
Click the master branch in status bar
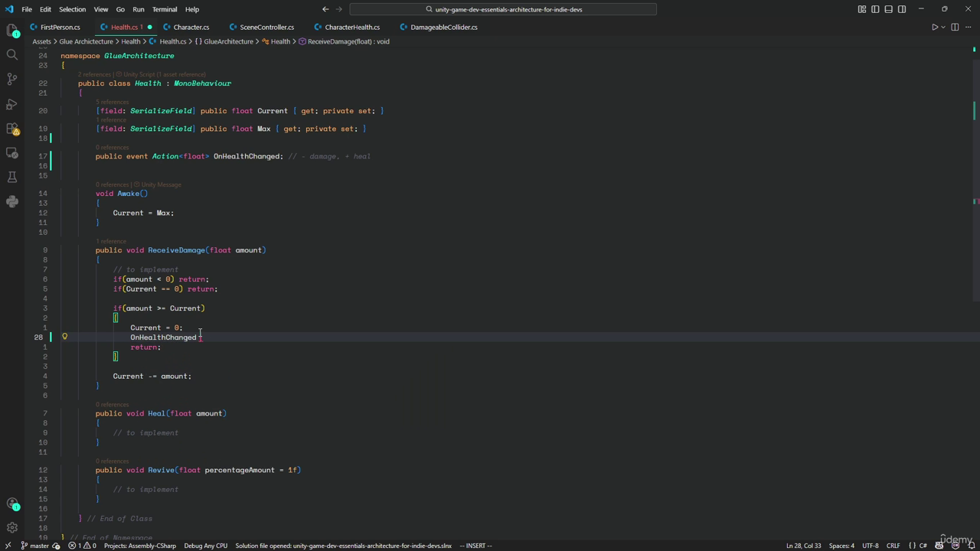35,546
